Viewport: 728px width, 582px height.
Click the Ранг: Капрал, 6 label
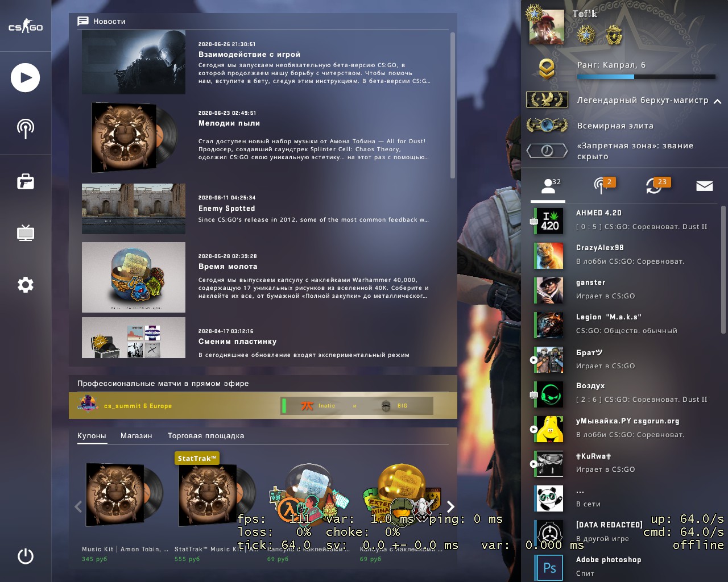[611, 65]
